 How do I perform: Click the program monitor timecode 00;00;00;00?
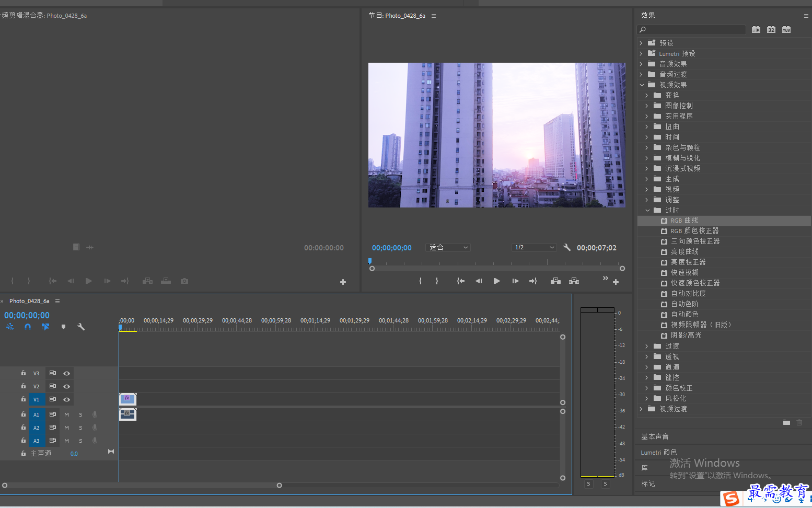pyautogui.click(x=392, y=248)
